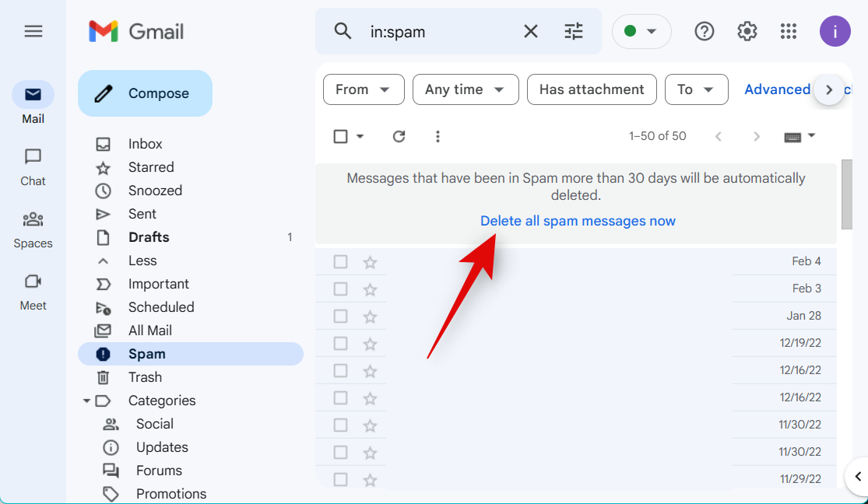Open search options filter icon
Viewport: 868px width, 504px height.
pyautogui.click(x=574, y=32)
